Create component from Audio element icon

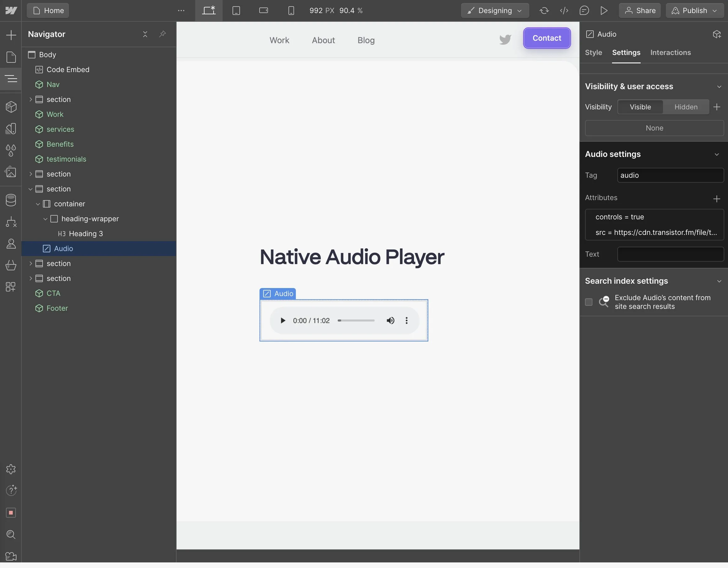click(x=717, y=34)
